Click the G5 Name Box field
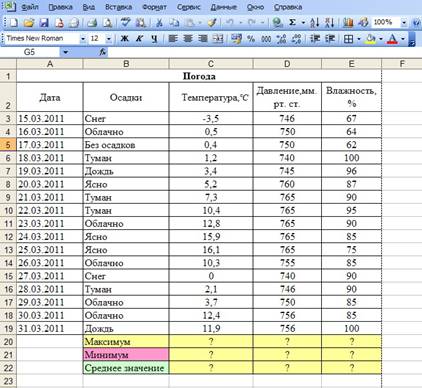Screen dimensions: 422x388 [30, 52]
